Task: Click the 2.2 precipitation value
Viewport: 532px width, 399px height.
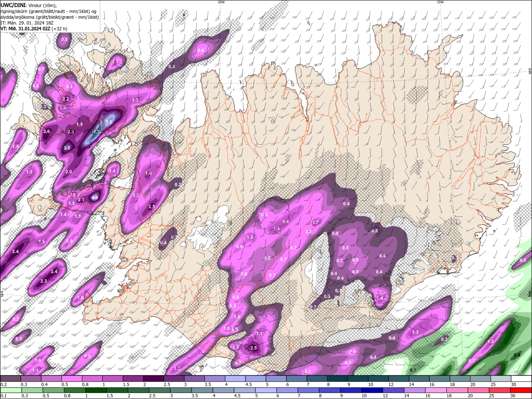Action: 66,99
